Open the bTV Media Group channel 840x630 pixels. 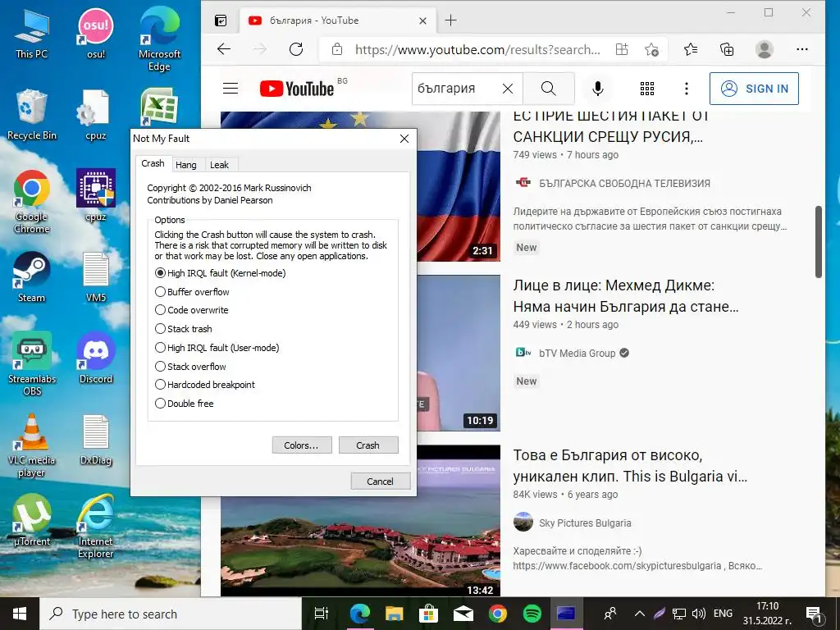577,353
